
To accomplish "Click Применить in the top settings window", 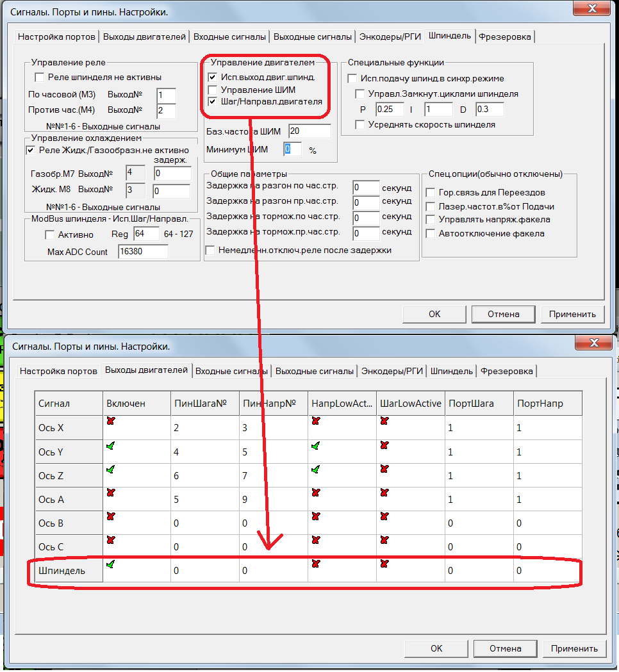I will tap(572, 314).
